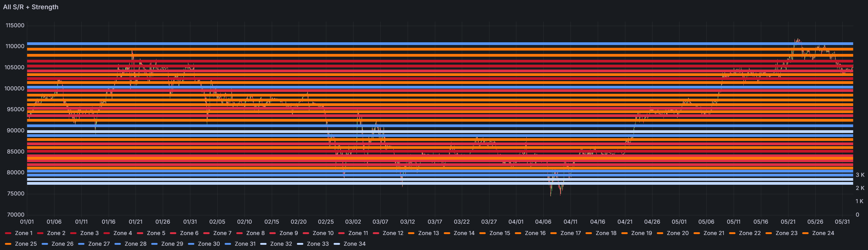
Task: Select Zone 22 in the legend
Action: [750, 233]
